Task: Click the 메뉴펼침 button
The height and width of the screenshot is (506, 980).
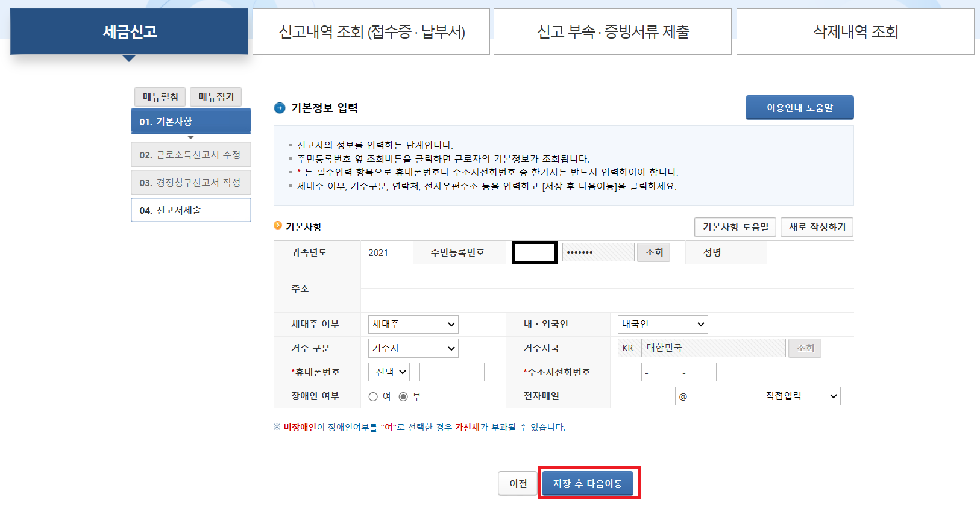Action: 160,97
